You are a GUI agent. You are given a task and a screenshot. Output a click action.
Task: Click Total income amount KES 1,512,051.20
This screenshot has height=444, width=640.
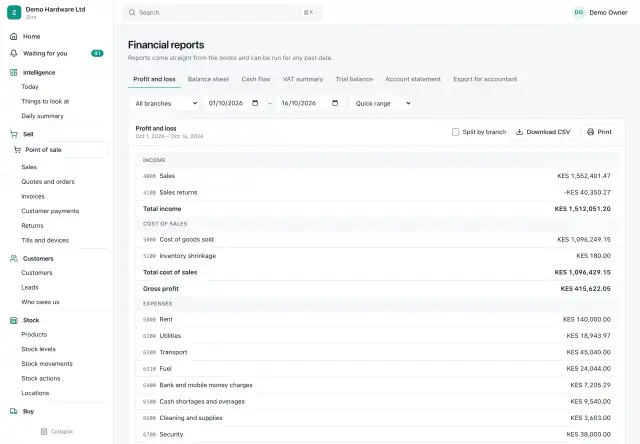click(x=582, y=209)
